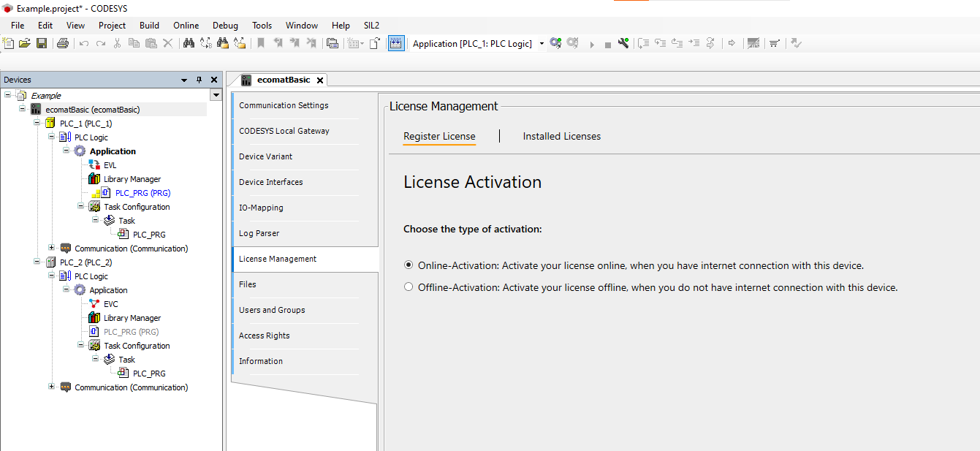Click the Stop application icon
The image size is (980, 451).
(608, 43)
